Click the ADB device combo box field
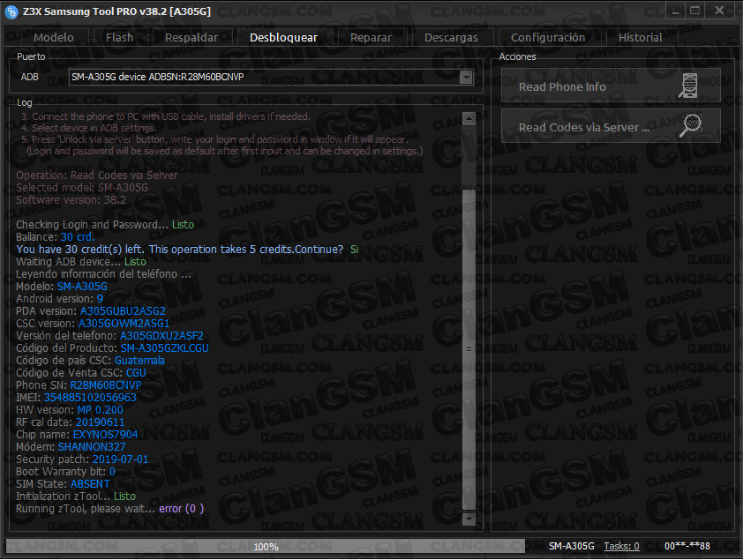This screenshot has width=743, height=560. coord(271,77)
